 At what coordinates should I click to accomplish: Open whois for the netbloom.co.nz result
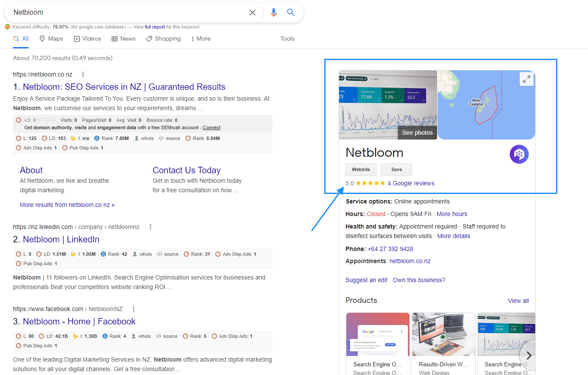[x=144, y=138]
